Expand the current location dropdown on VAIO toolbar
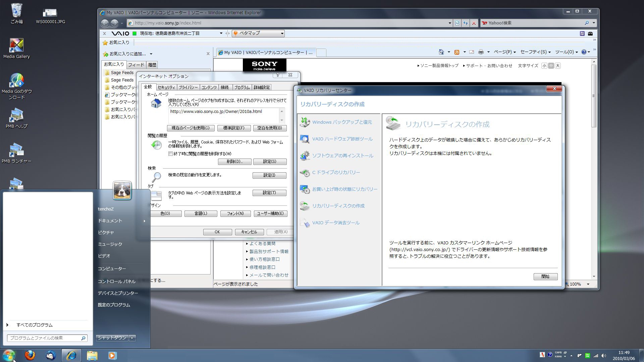Image resolution: width=644 pixels, height=362 pixels. 221,34
